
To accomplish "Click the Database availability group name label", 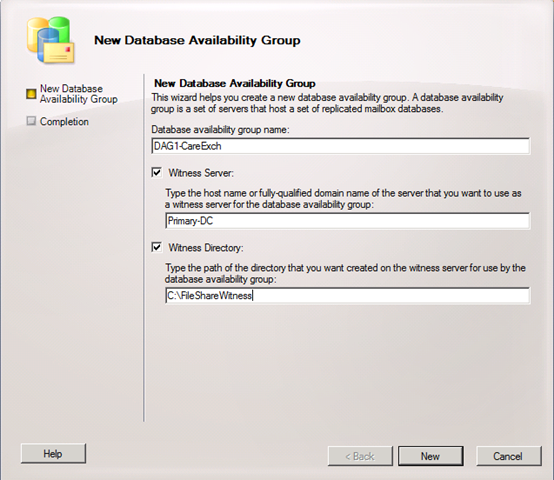I will [x=220, y=130].
